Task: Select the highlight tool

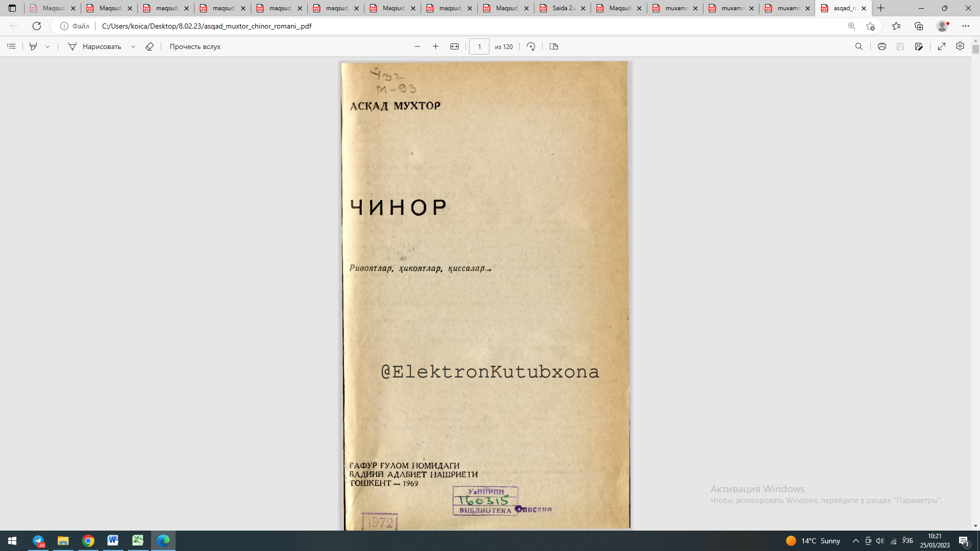Action: [33, 46]
